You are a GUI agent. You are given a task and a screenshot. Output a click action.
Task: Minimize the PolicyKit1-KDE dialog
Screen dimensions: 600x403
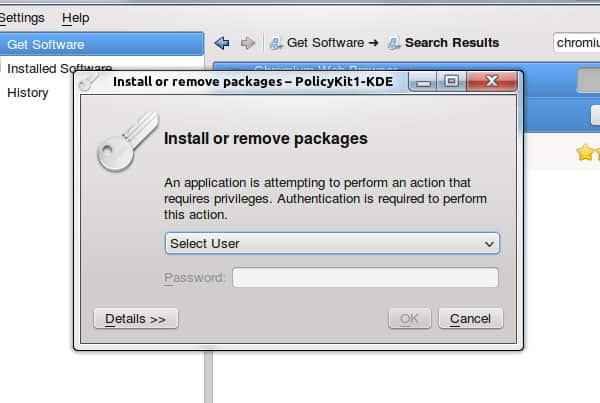coord(423,82)
